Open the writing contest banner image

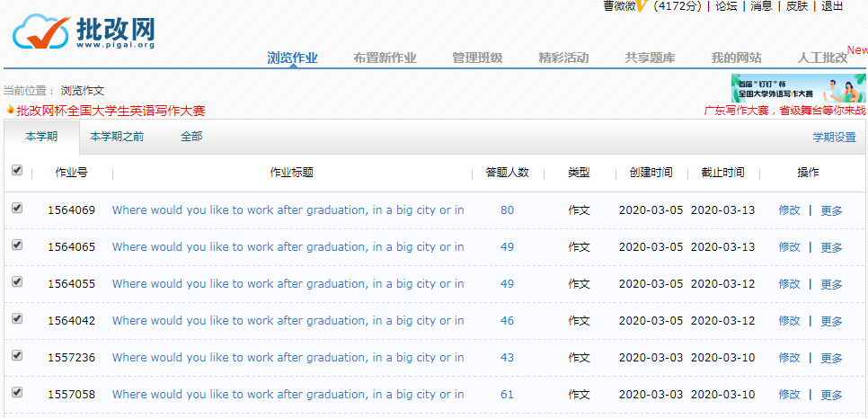(x=798, y=88)
